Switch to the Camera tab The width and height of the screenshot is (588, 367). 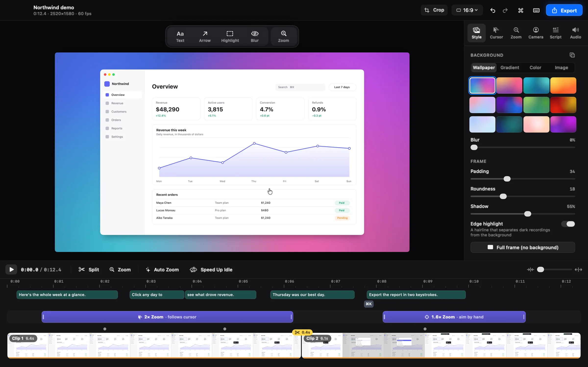pyautogui.click(x=536, y=33)
